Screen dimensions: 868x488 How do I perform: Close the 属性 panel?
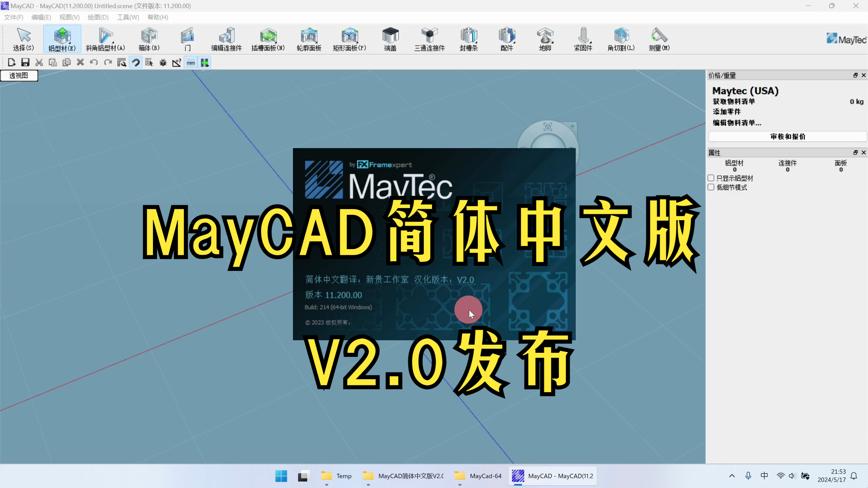[x=864, y=152]
